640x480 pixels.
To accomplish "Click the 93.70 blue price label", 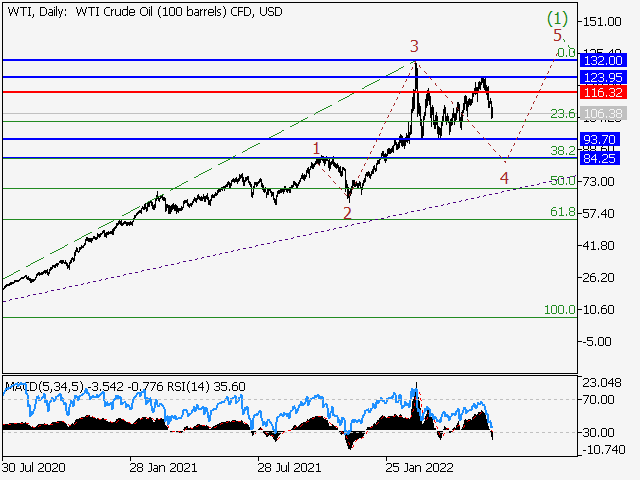I will 600,139.
